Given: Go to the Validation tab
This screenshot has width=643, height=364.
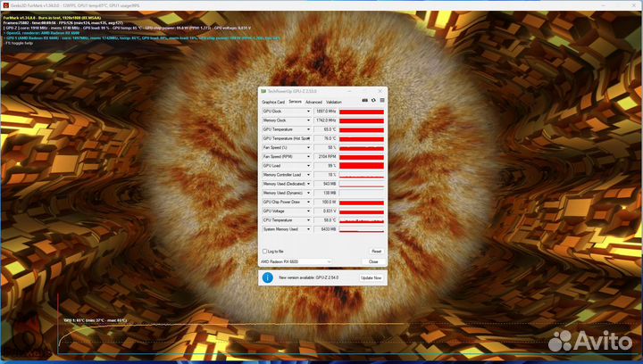Looking at the screenshot, I should click(334, 102).
